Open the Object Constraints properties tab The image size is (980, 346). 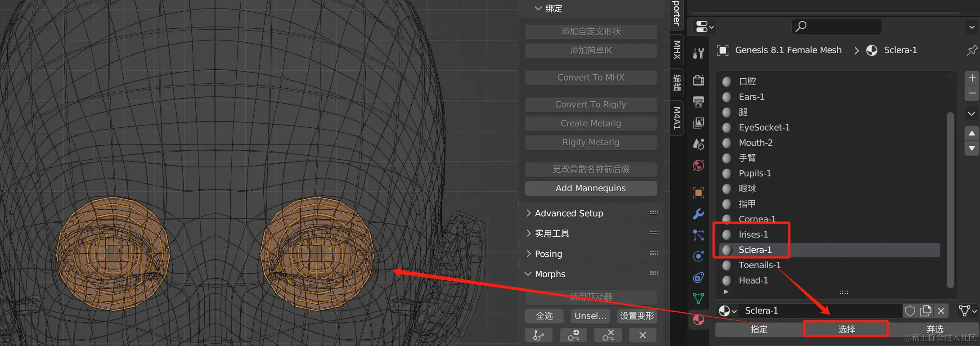pyautogui.click(x=698, y=277)
